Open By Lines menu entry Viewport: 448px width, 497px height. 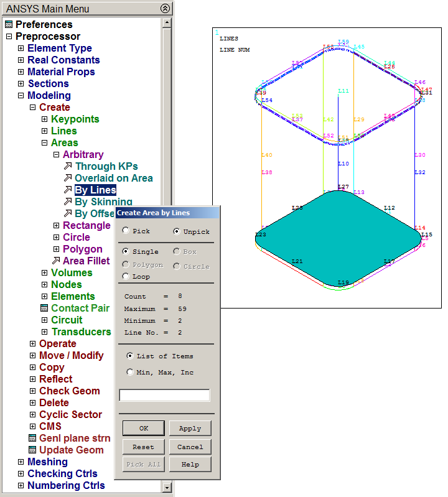click(x=95, y=190)
